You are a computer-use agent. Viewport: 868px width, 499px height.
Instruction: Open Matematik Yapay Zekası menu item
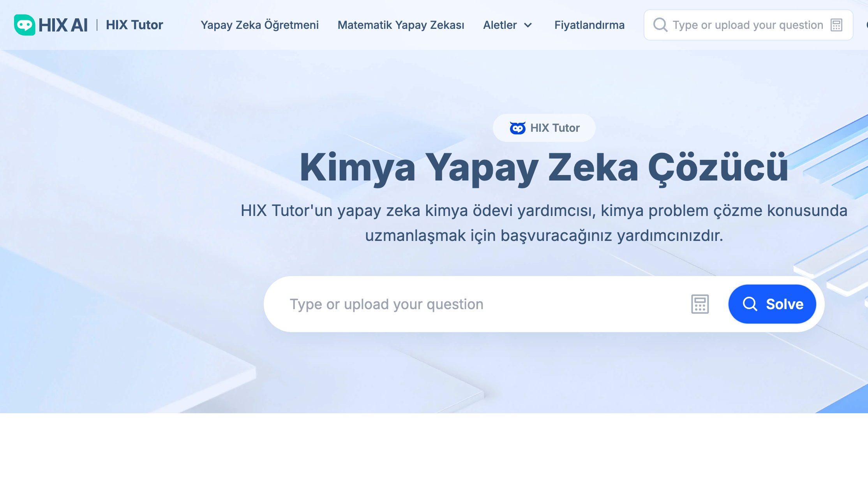401,25
